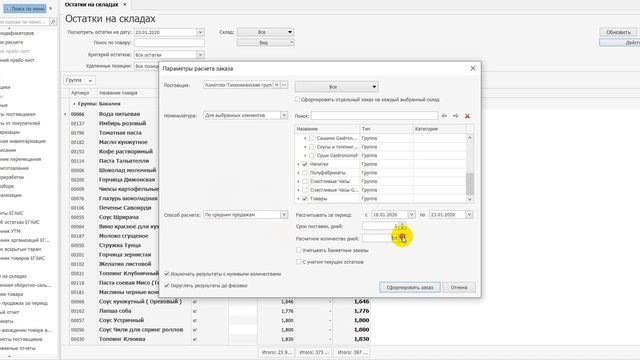Screen dimensions: 640x360
Task: Enable Учитывать банкетные заказы checkbox
Action: 299,250
